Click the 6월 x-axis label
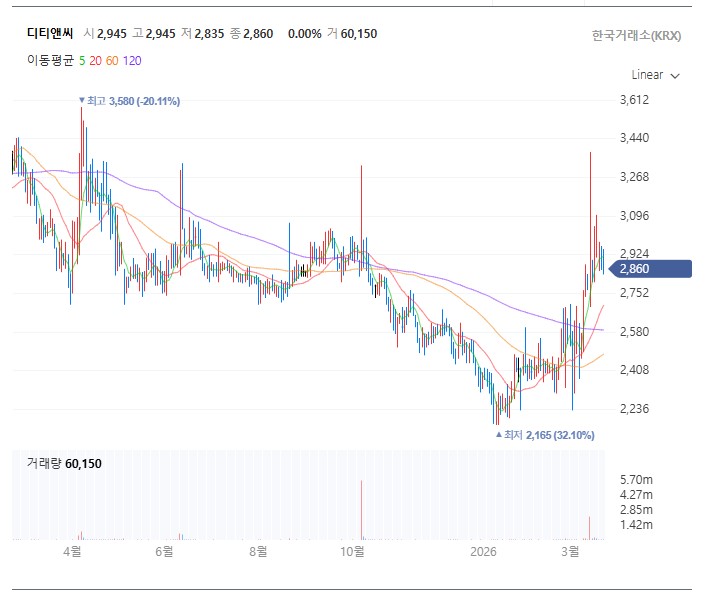 coord(164,551)
